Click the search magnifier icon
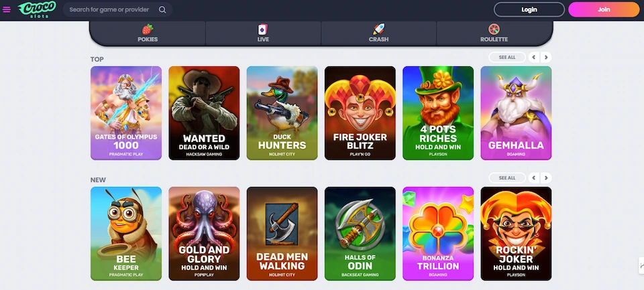The width and height of the screenshot is (644, 290). click(x=162, y=9)
